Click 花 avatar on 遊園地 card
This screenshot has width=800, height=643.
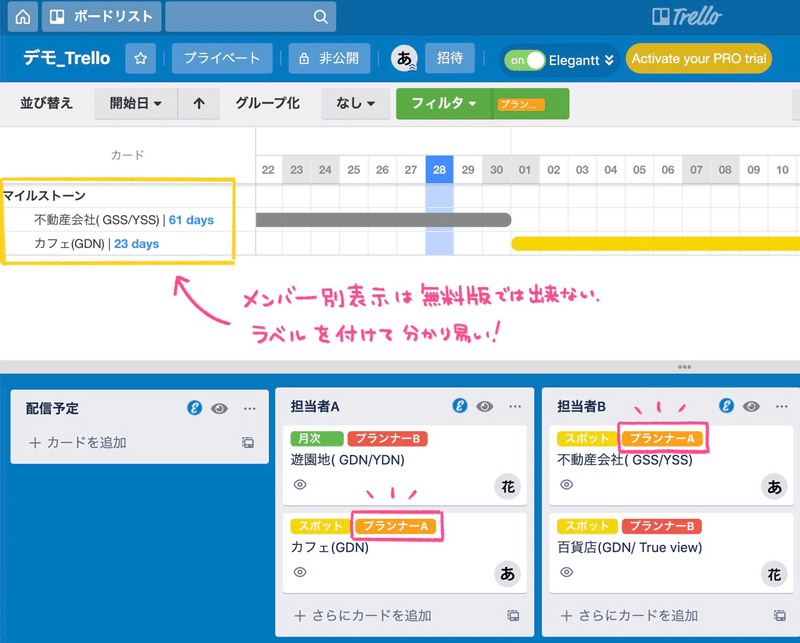pos(508,486)
